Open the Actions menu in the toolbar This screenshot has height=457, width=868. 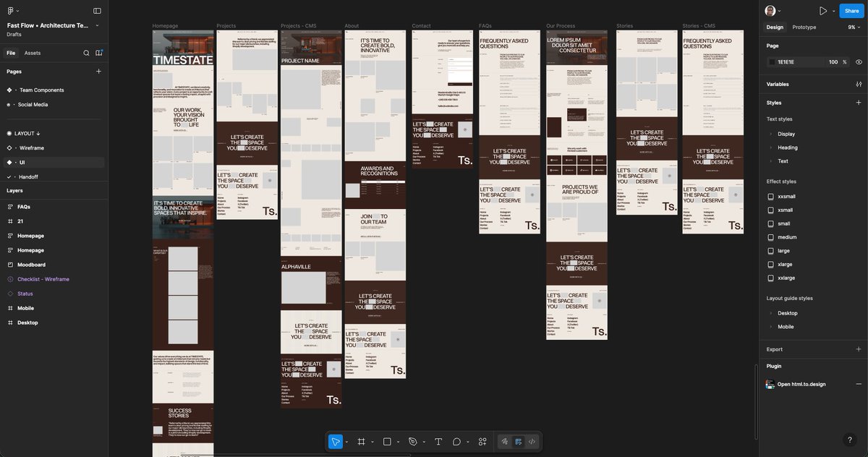pyautogui.click(x=482, y=441)
